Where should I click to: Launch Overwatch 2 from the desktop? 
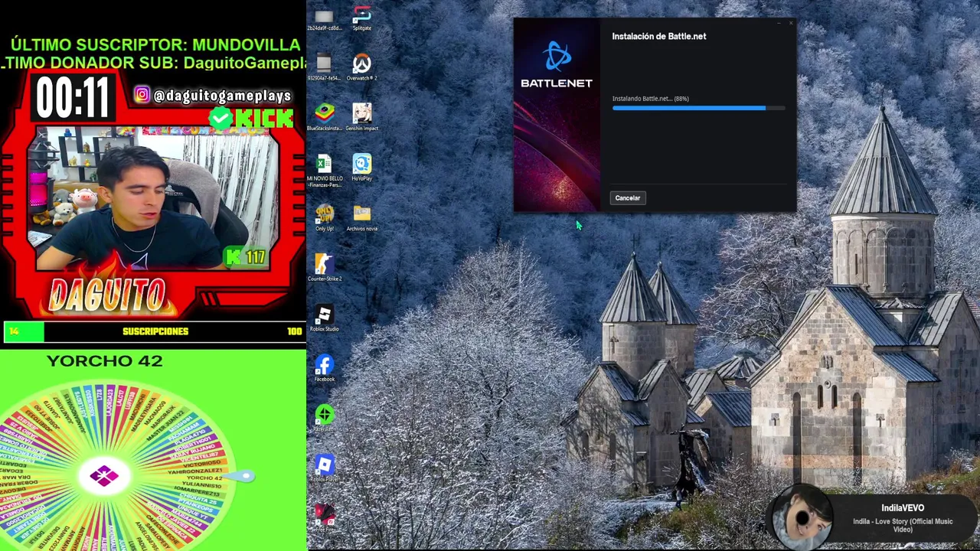coord(361,66)
